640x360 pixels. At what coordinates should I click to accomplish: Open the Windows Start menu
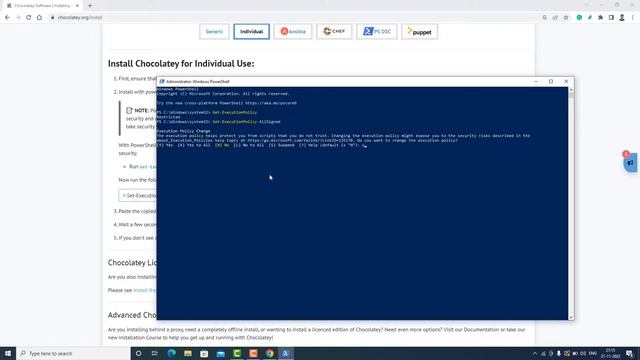(8, 353)
